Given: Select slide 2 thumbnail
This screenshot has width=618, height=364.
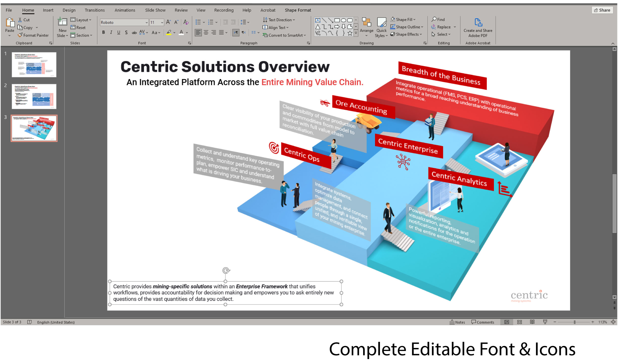Looking at the screenshot, I should (x=34, y=96).
